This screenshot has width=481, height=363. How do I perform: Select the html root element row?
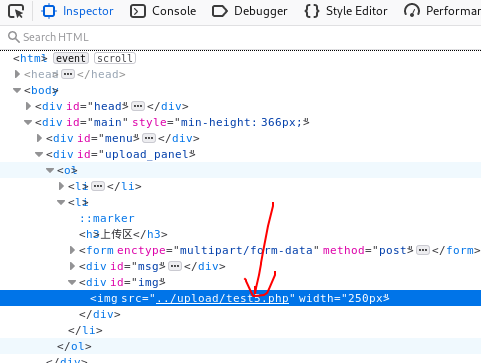[240, 58]
